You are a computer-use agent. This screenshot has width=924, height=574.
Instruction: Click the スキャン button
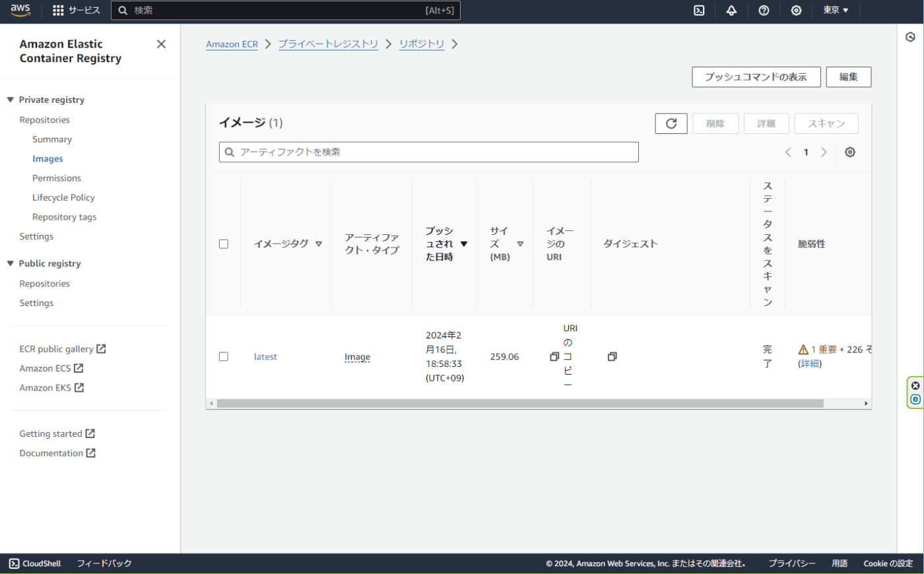point(826,123)
